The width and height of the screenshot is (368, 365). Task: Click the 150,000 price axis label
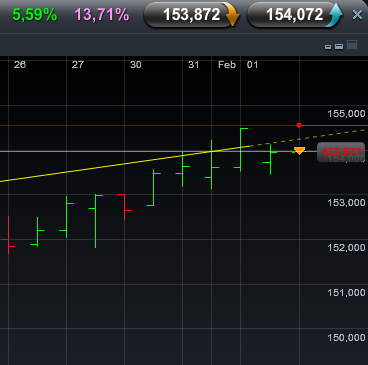point(346,338)
